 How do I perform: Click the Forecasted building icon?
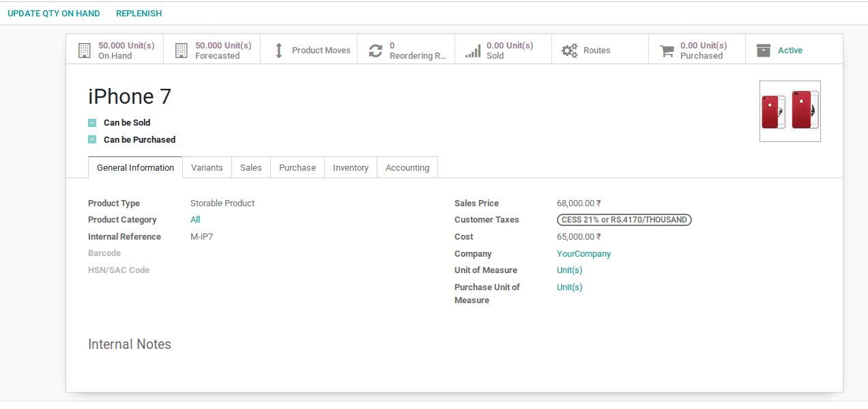click(x=181, y=51)
